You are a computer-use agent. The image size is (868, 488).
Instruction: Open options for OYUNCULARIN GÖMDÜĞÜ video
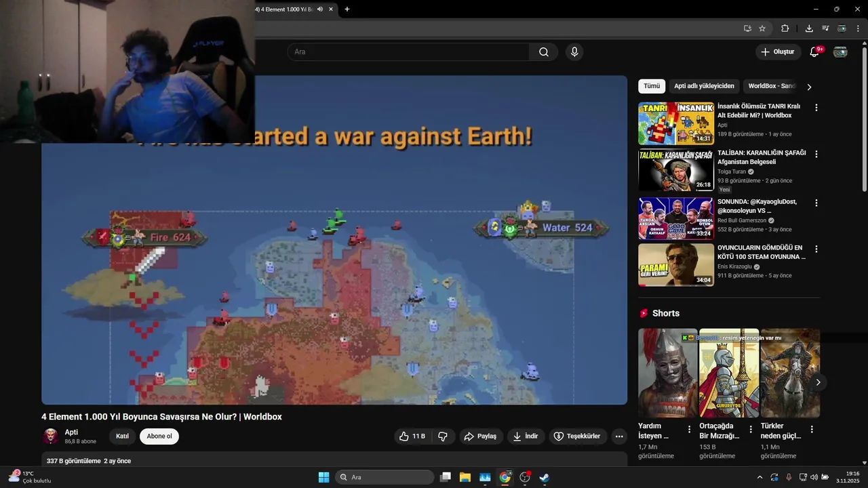pos(816,249)
